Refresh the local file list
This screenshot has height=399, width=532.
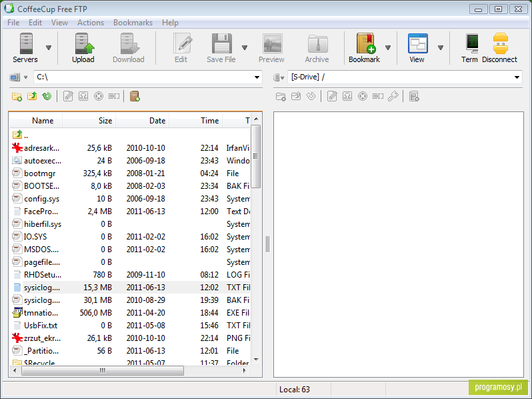tap(47, 97)
